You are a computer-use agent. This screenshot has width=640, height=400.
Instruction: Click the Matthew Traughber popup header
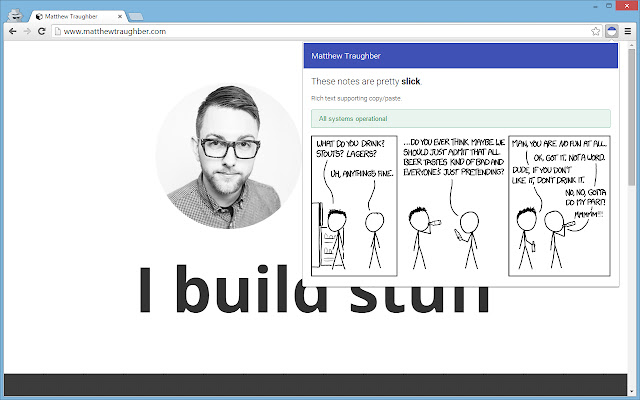pyautogui.click(x=460, y=56)
